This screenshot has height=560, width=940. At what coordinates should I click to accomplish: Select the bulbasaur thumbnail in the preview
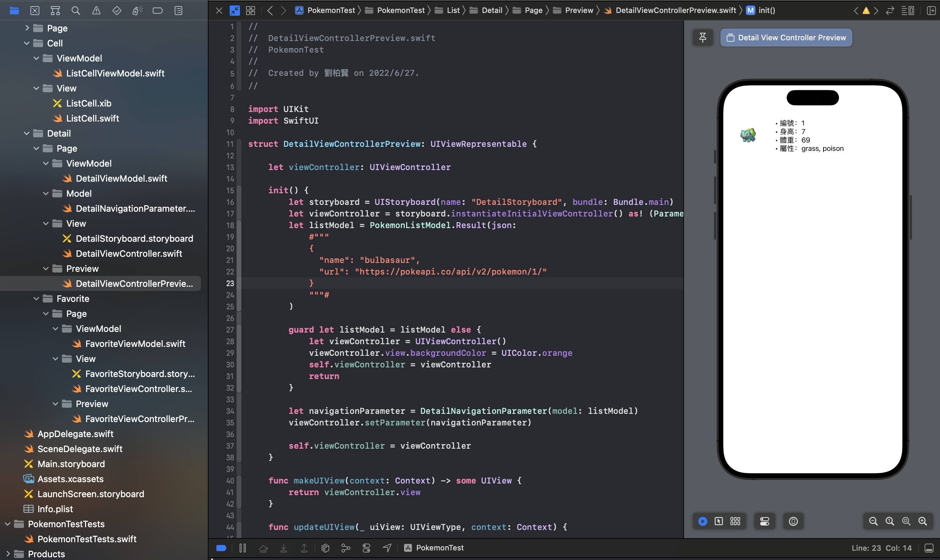point(749,135)
